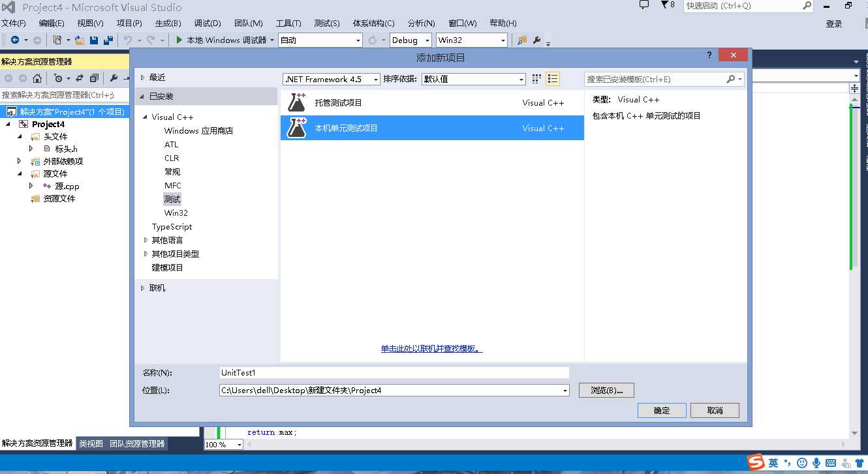This screenshot has width=868, height=474.
Task: Collapse the Visual C++ node
Action: tap(146, 117)
